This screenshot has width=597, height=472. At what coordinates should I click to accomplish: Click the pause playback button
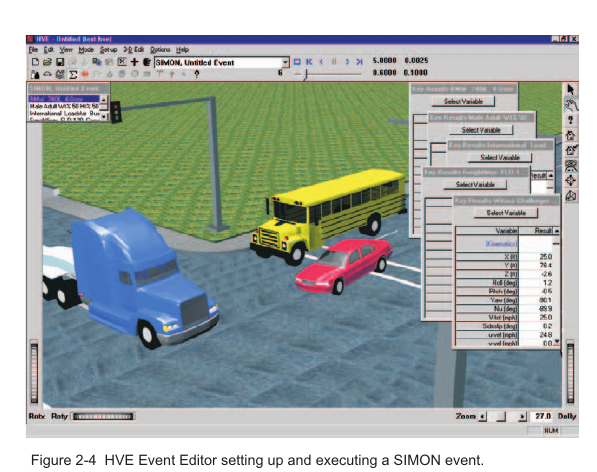coord(334,62)
